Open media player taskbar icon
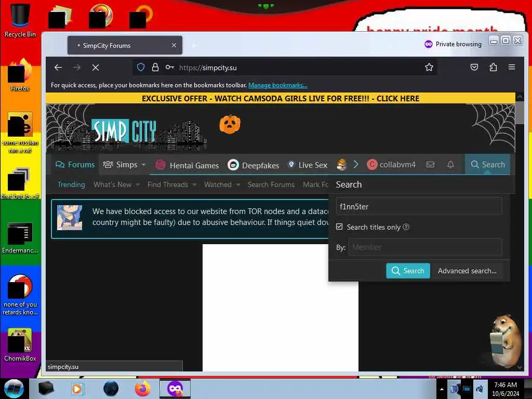 tap(77, 389)
